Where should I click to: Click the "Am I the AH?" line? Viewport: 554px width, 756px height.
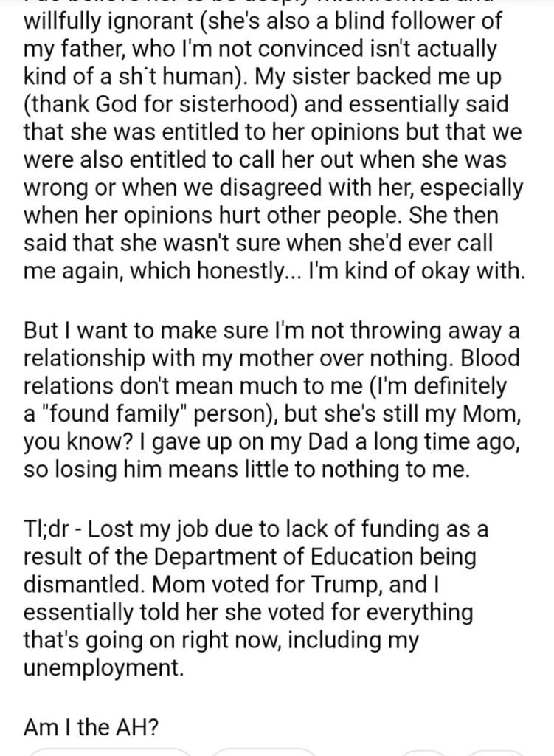[91, 726]
